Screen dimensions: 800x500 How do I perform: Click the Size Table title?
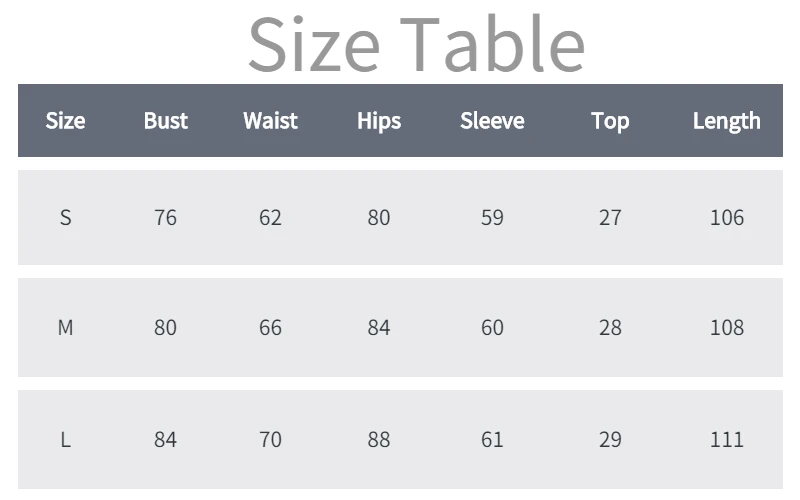pos(416,45)
